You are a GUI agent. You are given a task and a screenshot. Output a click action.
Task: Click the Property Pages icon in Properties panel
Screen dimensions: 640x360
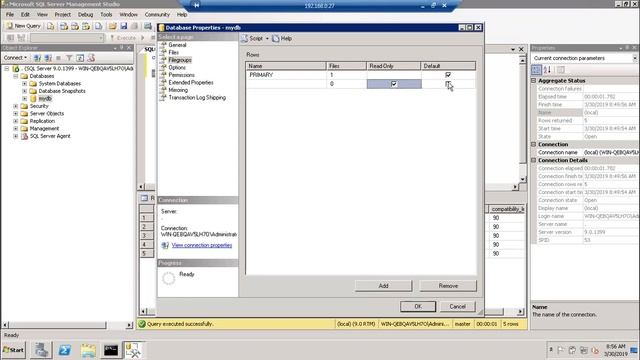(x=561, y=70)
